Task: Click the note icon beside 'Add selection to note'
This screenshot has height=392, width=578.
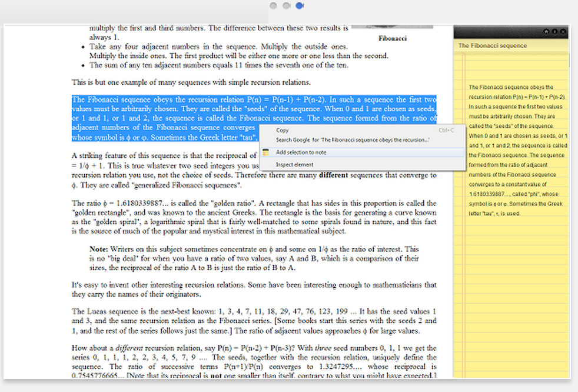Action: (x=266, y=152)
